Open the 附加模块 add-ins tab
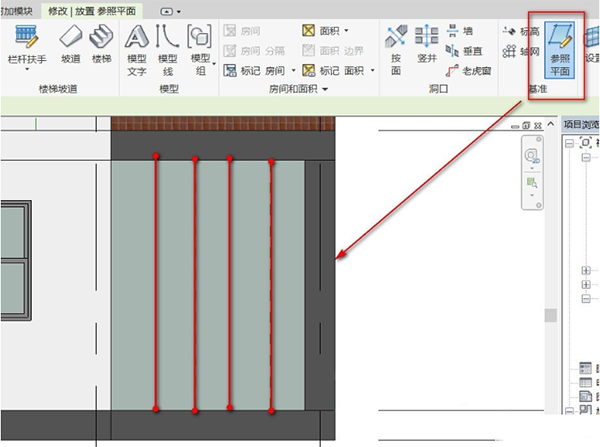Viewport: 600px width, 447px height. 16,11
